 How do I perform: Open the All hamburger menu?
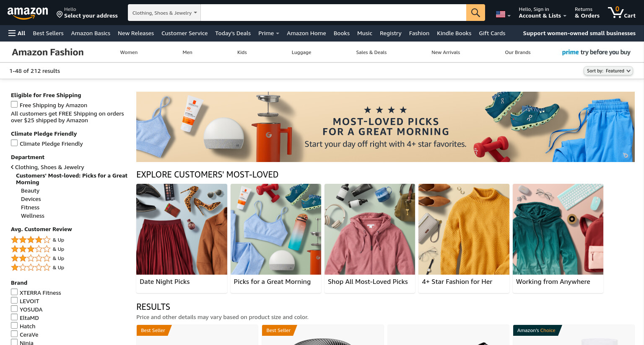[x=17, y=33]
